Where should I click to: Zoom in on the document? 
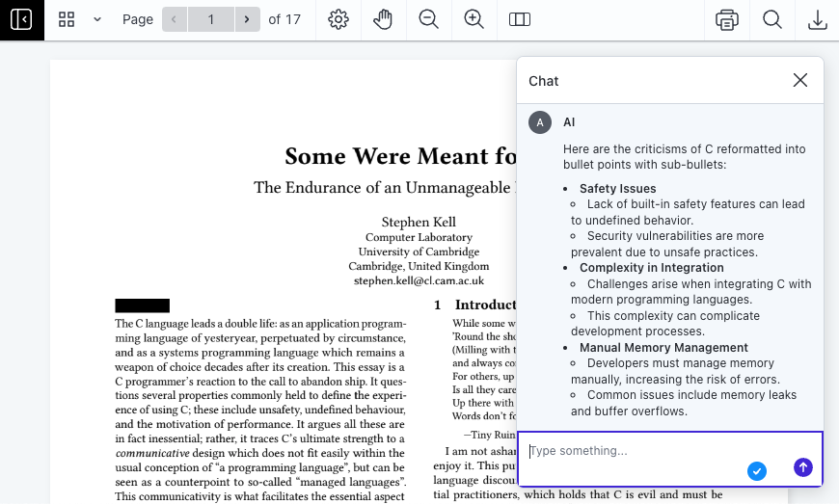click(474, 19)
